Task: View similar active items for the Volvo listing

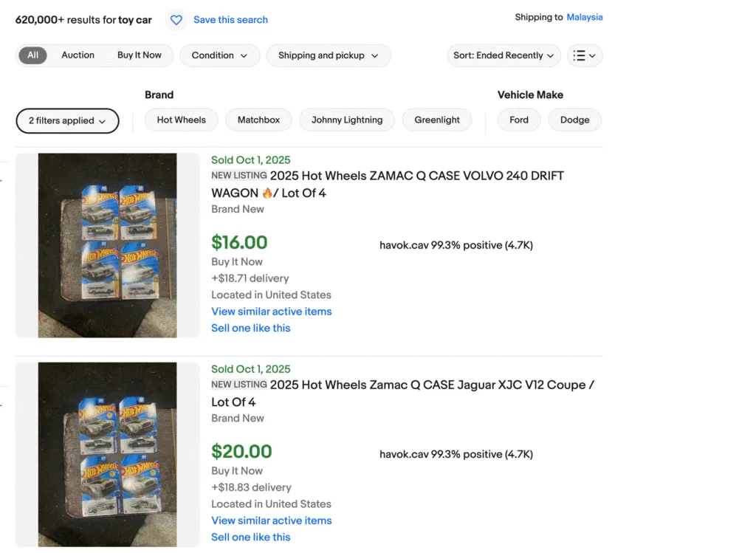Action: coord(271,312)
